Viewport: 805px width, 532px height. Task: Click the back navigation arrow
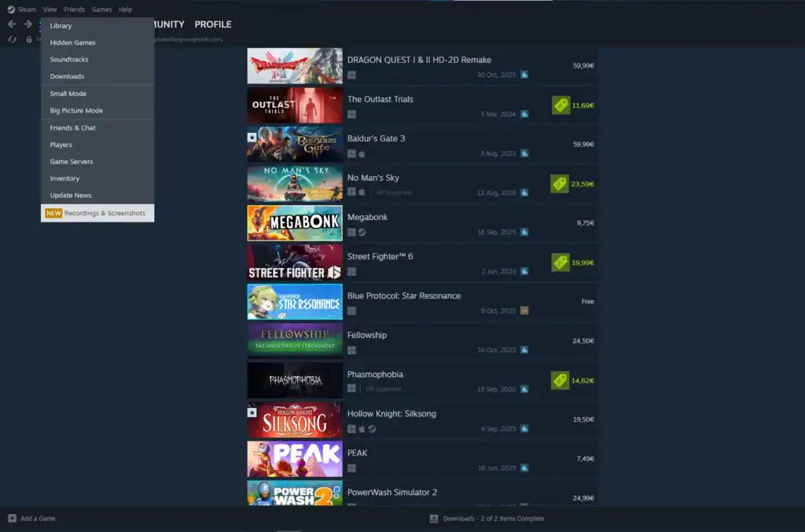click(11, 24)
